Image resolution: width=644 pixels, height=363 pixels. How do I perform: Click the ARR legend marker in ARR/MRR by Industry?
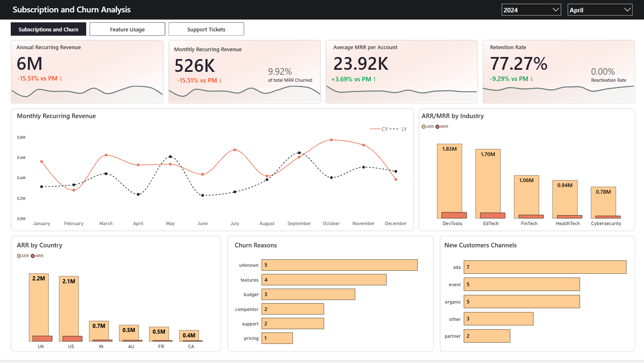[x=424, y=127]
